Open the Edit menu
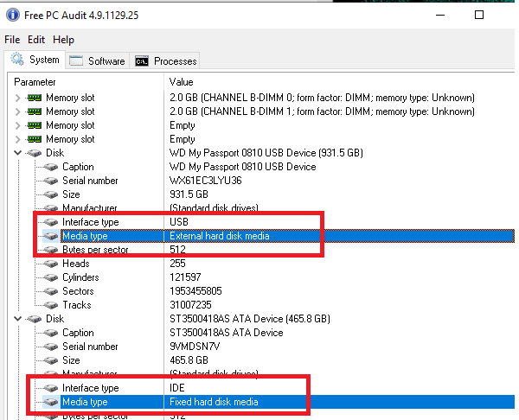 coord(36,40)
